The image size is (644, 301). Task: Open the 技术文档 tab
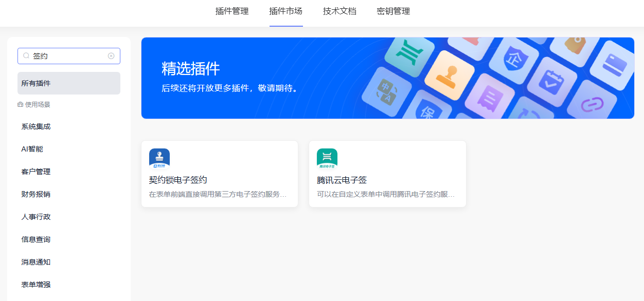point(339,11)
